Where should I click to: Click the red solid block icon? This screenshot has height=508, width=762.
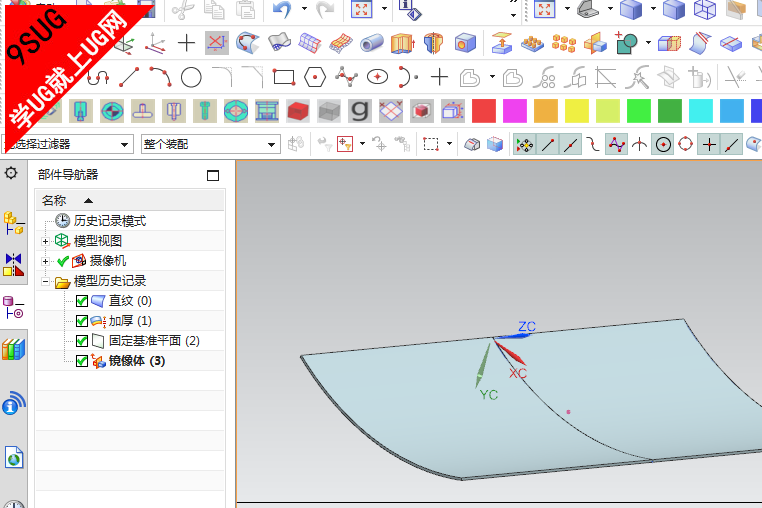[x=298, y=111]
